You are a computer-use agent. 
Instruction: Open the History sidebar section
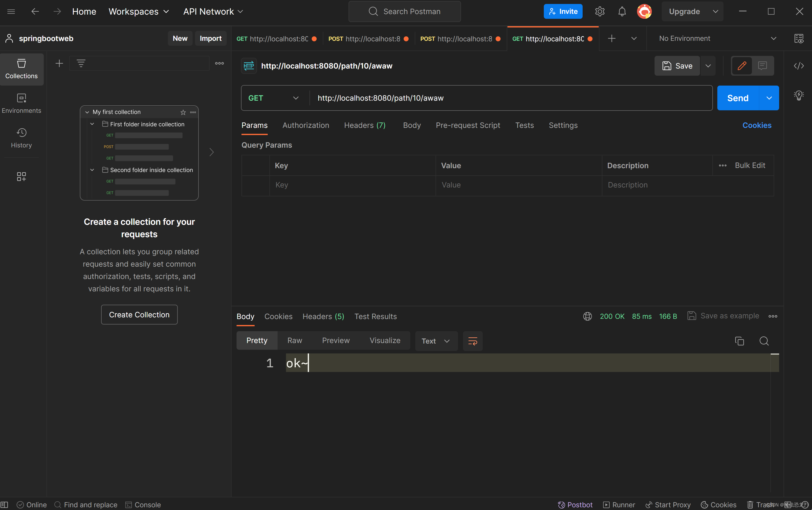coord(21,138)
